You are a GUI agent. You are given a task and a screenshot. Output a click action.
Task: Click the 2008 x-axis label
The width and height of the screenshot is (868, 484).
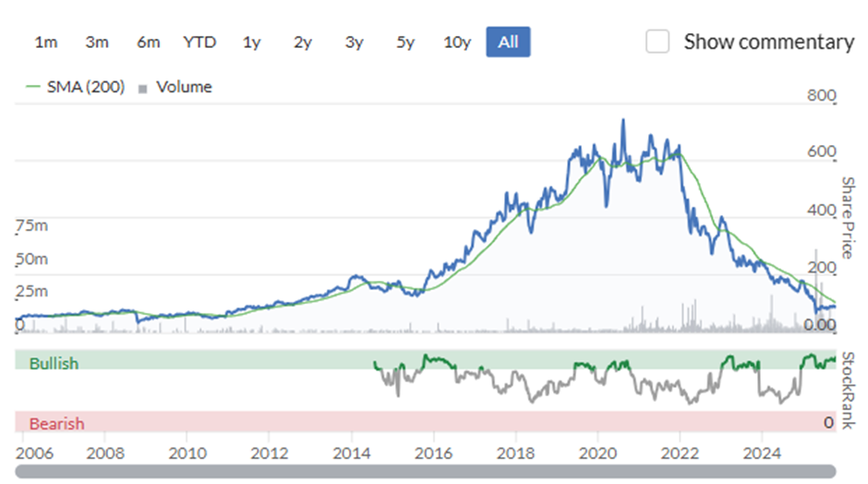(x=105, y=453)
